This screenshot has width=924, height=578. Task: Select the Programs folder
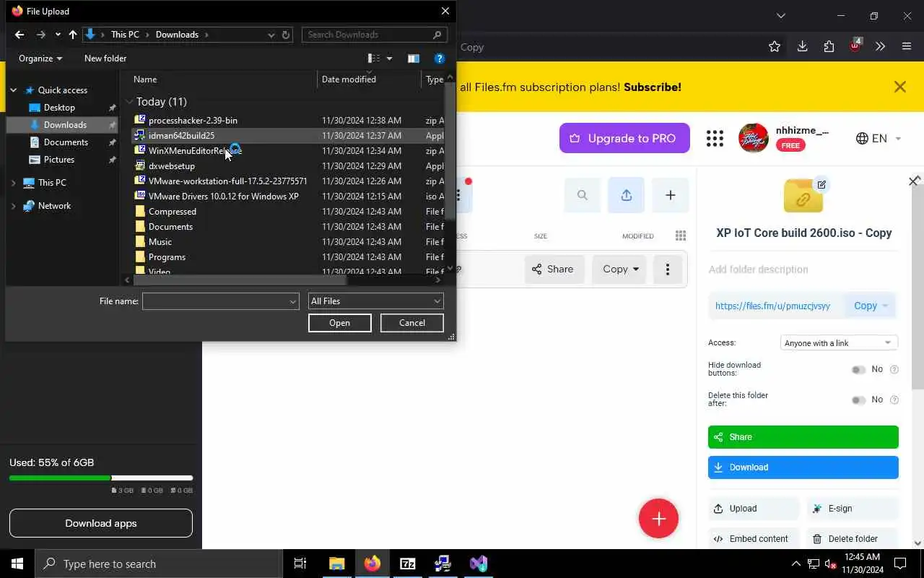(x=167, y=257)
